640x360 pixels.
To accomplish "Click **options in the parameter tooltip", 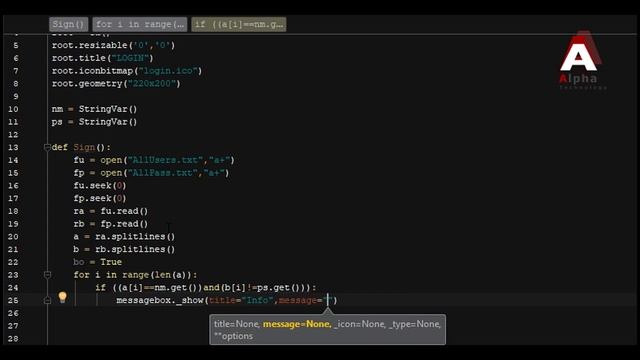I will pyautogui.click(x=233, y=336).
